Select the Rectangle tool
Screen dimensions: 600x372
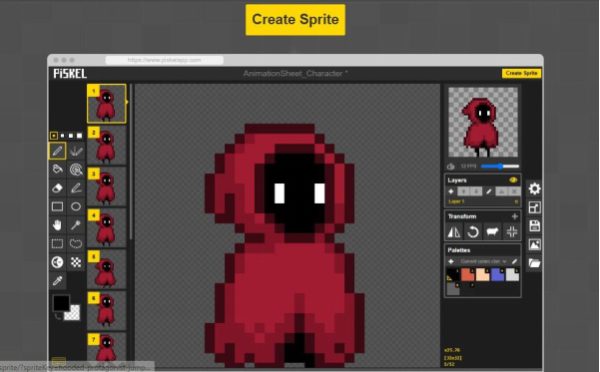point(57,207)
